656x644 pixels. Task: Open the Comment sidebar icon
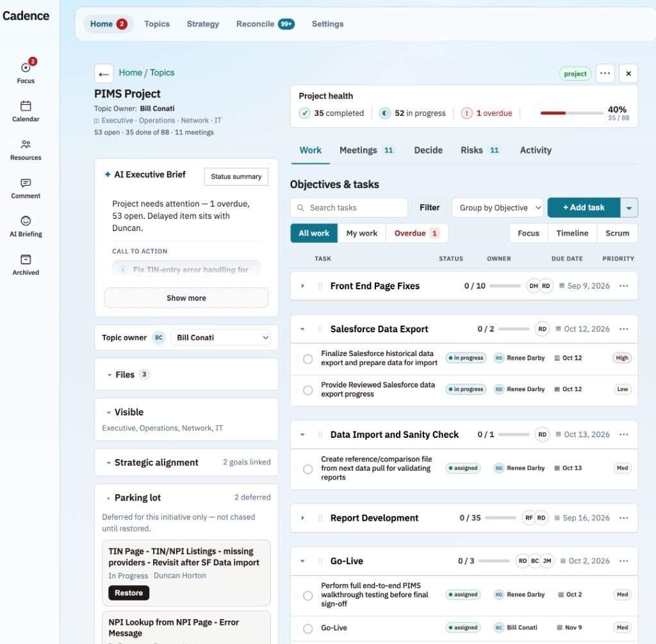pos(26,188)
